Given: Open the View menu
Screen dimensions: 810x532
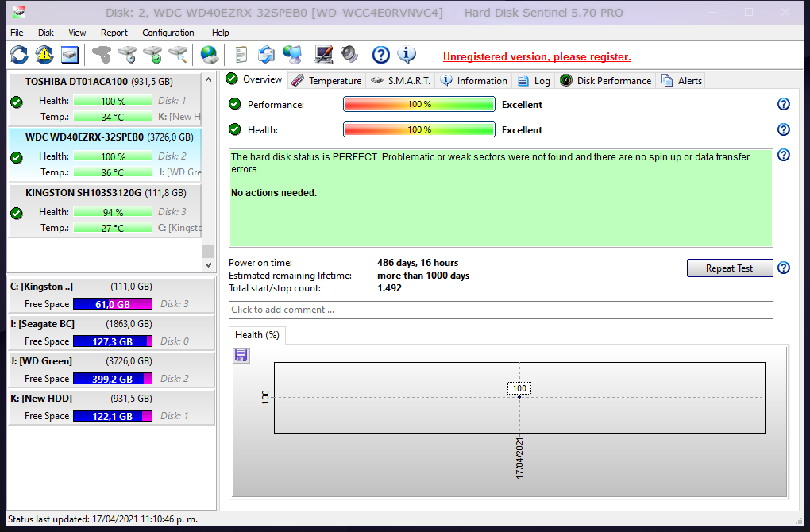Looking at the screenshot, I should tap(77, 33).
